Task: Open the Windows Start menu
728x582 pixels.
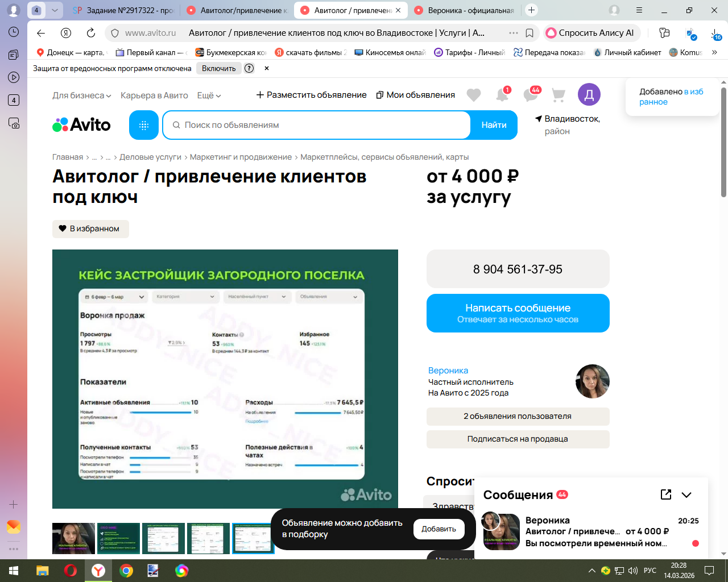Action: [14, 571]
